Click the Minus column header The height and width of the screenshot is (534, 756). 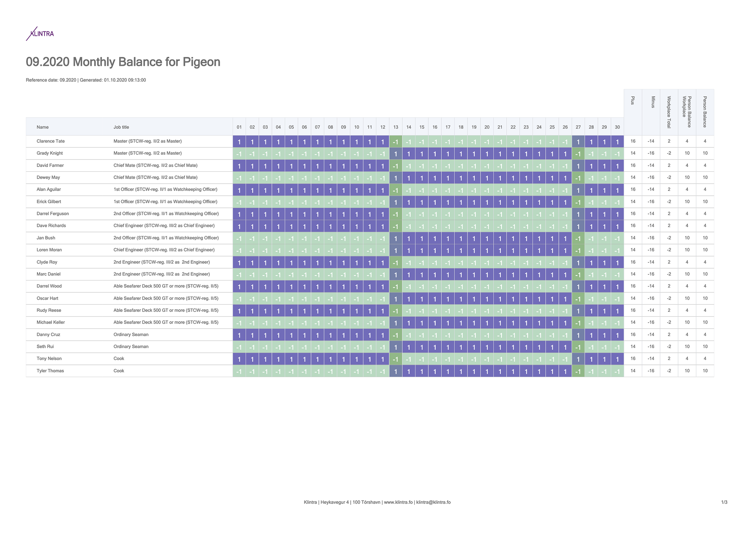click(651, 102)
